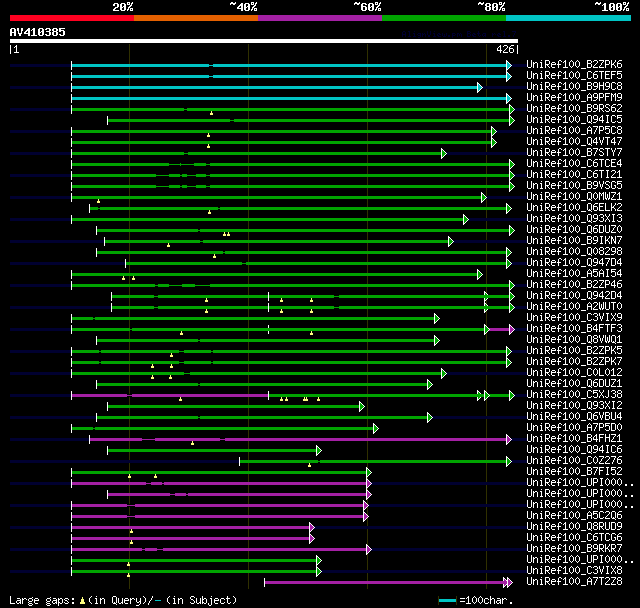Click the AV410385 query name
Screen dimensions: 640x608
click(x=38, y=32)
